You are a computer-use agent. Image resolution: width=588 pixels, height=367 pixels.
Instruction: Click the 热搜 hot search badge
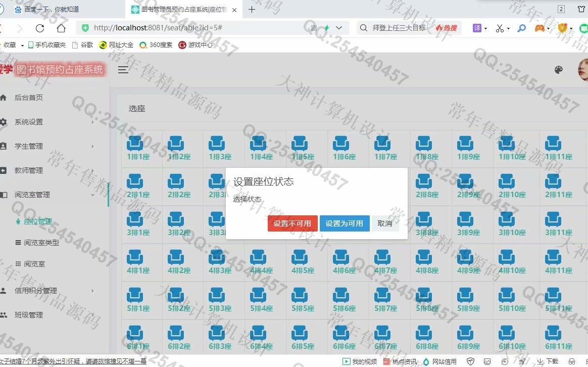[446, 28]
